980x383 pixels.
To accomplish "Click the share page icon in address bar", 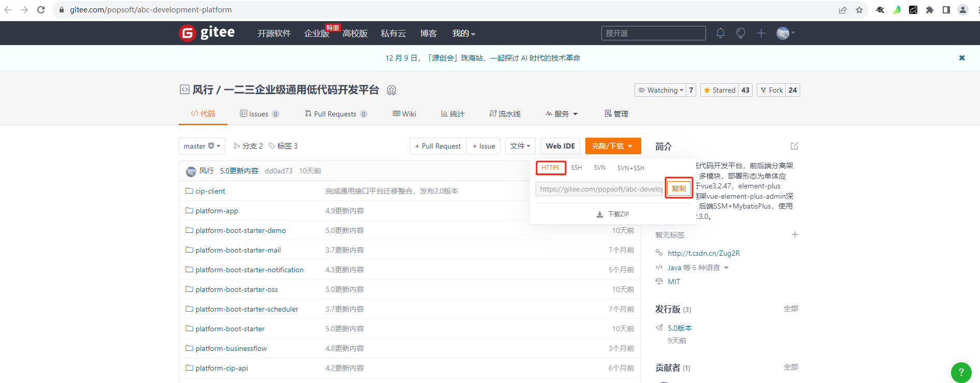I will [843, 10].
